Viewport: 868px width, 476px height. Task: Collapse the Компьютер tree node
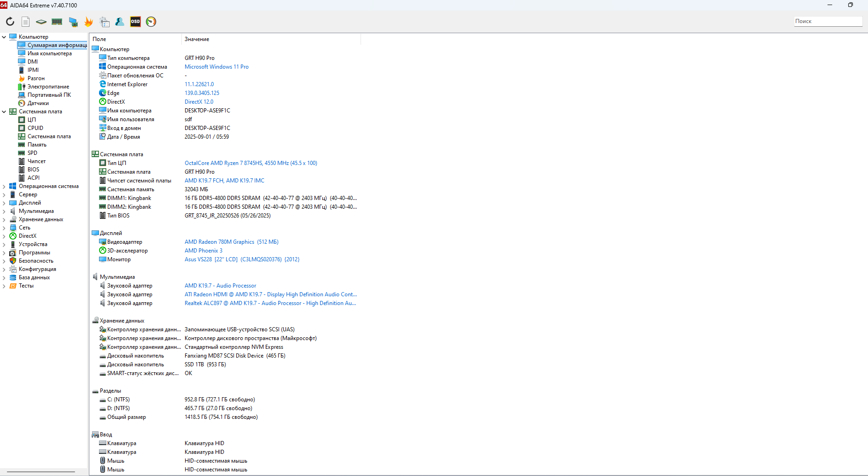pyautogui.click(x=4, y=37)
